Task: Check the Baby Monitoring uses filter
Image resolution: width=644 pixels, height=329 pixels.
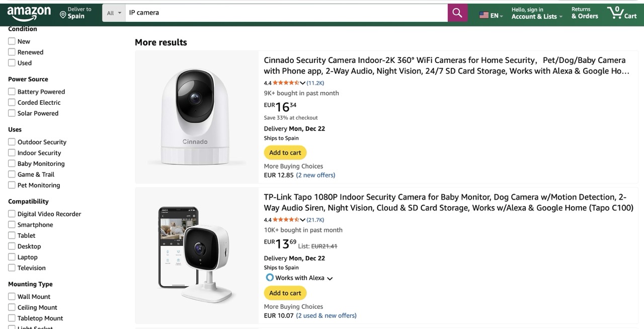Action: click(x=12, y=163)
